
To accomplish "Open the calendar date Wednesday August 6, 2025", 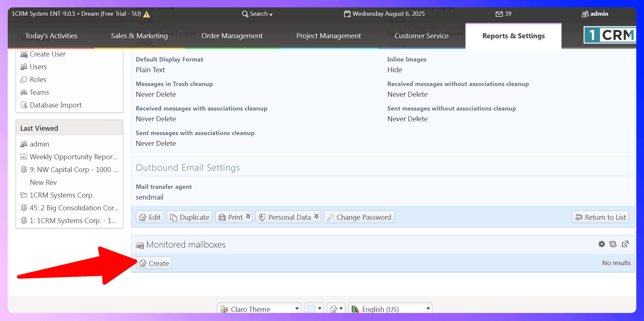I will click(384, 14).
